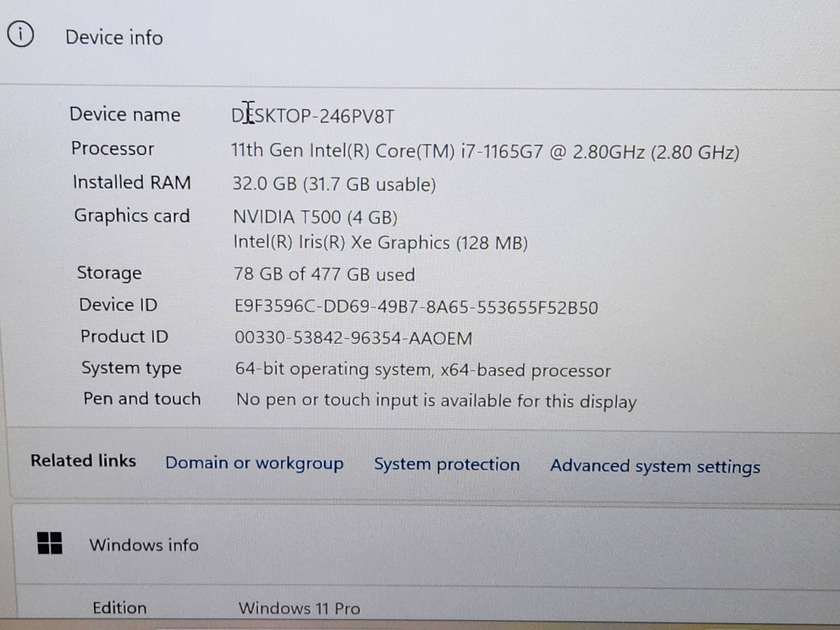Click the Product ID label
840x630 pixels.
pos(124,337)
